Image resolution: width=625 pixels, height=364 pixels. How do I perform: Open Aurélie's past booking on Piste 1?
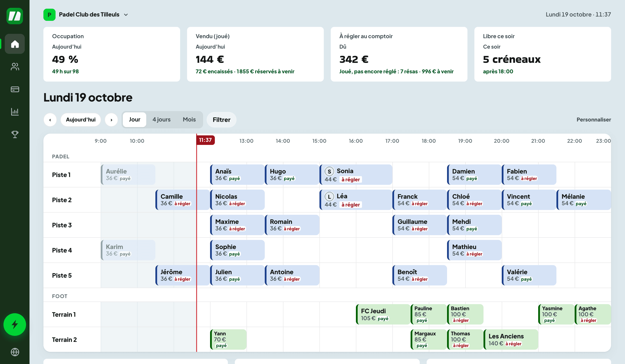(x=128, y=175)
